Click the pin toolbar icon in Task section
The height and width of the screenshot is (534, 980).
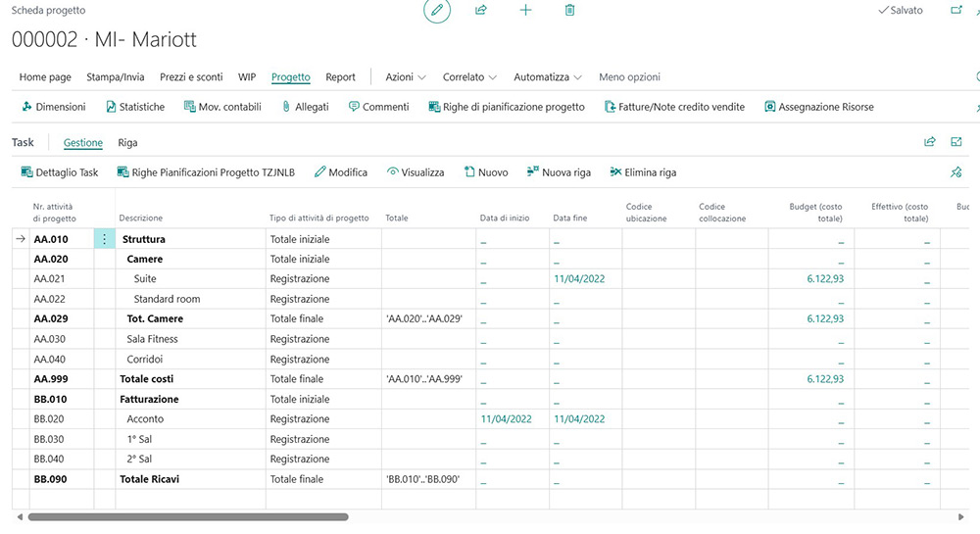pos(956,172)
